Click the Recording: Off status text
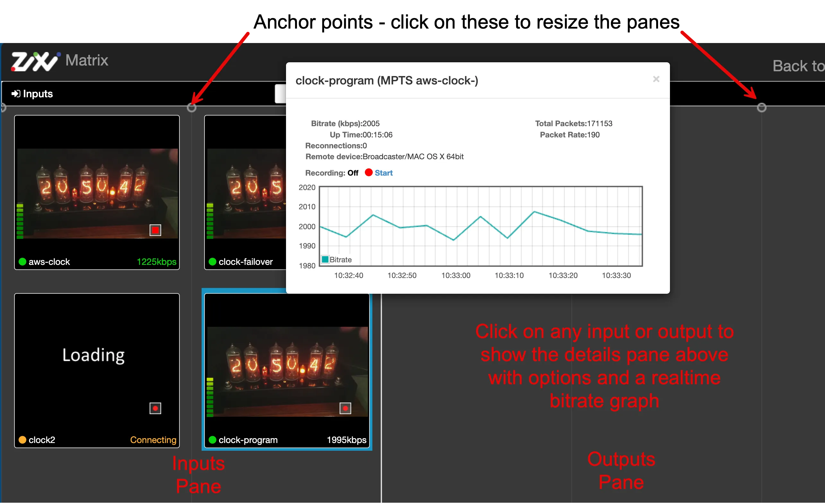This screenshot has height=504, width=825. tap(332, 173)
